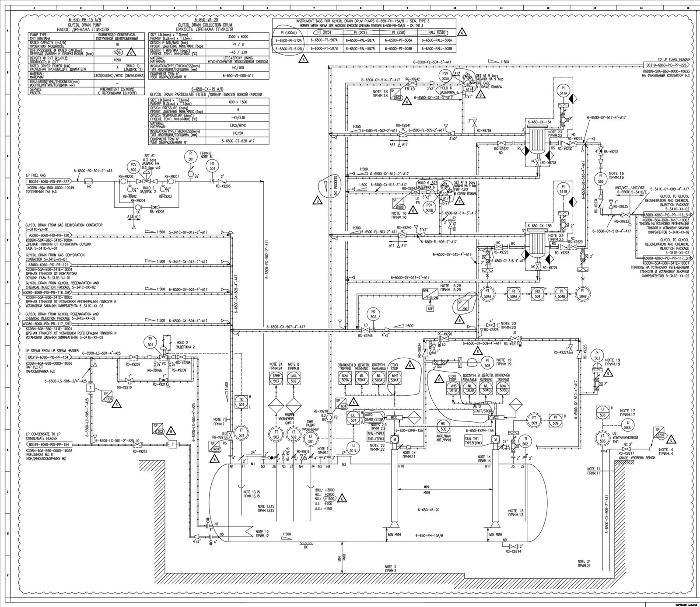Click the FO 501 flow orifice bubble
Viewport: 700px width, 607px height.
212,166
